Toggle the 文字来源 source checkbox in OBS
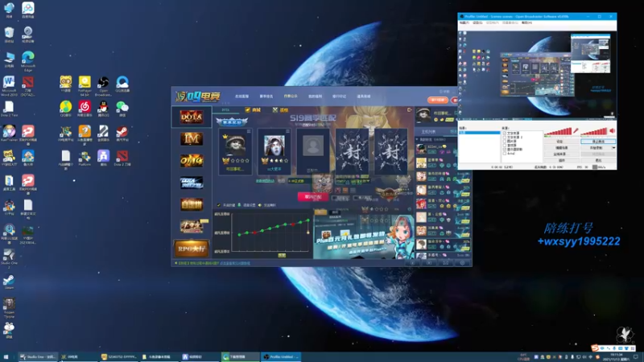This screenshot has width=644, height=362. coord(505,134)
